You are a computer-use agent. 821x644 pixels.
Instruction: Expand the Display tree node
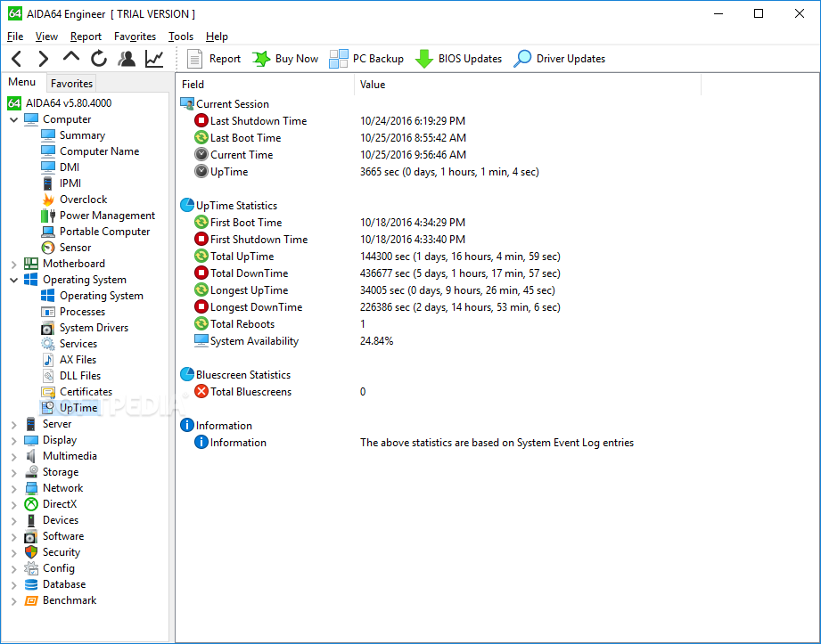[14, 441]
